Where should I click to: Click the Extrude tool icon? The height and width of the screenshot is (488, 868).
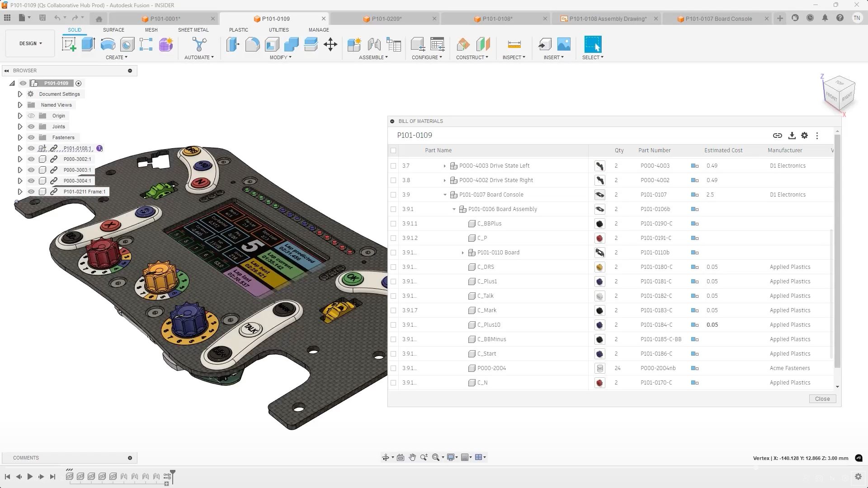point(88,44)
